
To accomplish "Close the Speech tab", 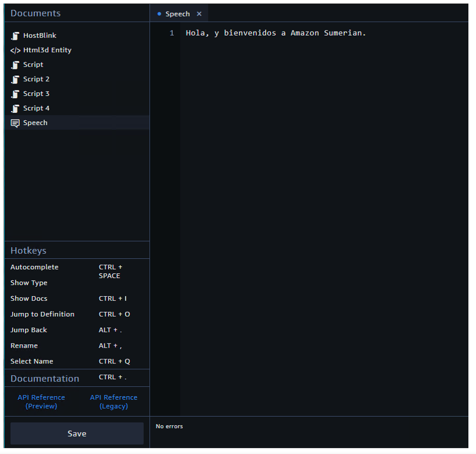I will tap(199, 14).
